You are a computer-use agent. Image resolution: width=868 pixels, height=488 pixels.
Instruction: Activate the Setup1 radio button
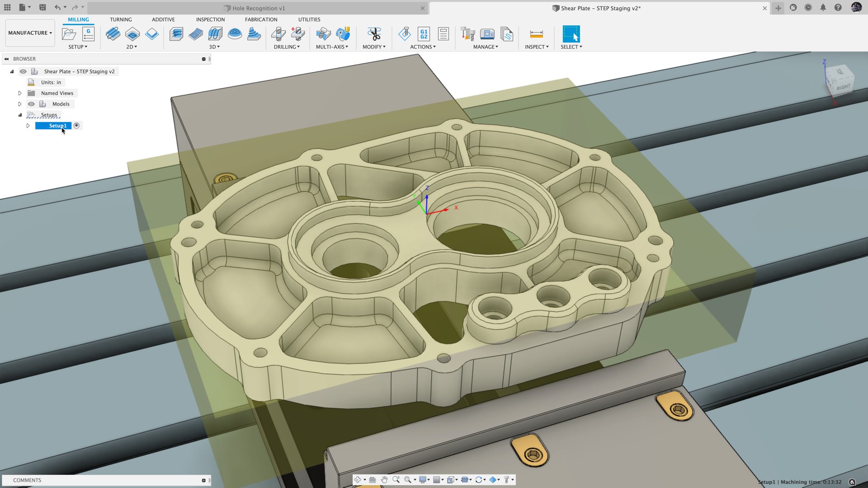76,126
